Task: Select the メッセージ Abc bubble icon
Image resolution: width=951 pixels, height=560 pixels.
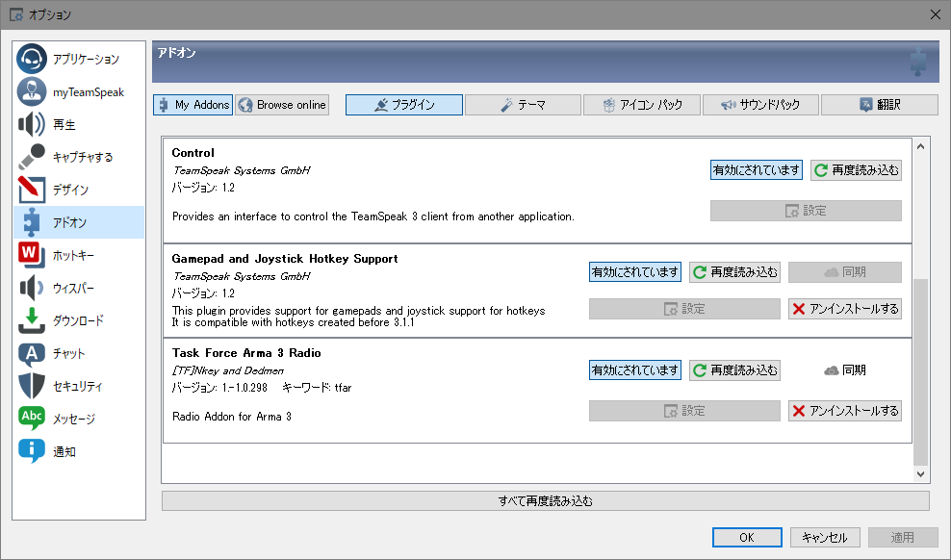Action: (32, 419)
